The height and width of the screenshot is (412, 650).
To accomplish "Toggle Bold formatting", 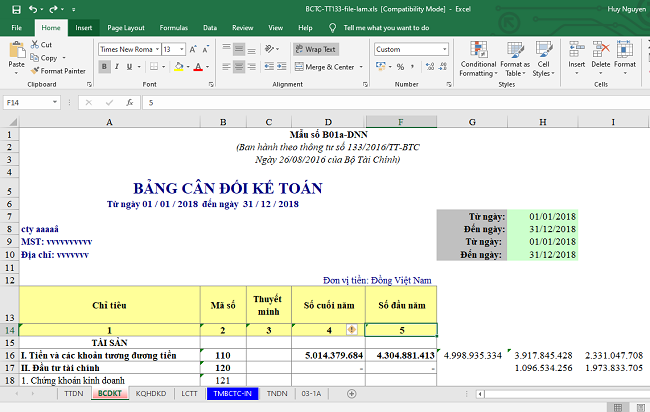I will (104, 67).
